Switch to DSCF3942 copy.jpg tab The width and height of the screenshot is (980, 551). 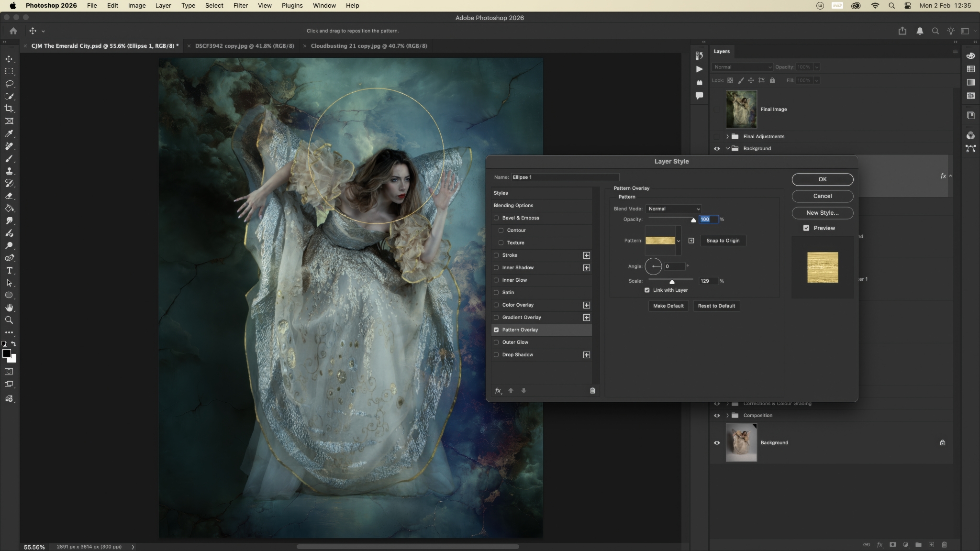[x=245, y=46]
